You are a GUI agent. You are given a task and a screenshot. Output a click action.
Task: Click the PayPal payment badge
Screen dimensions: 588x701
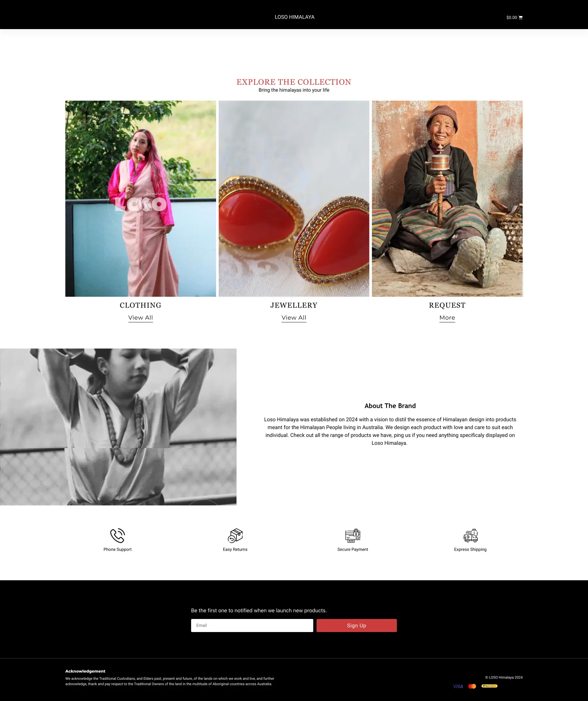(489, 686)
